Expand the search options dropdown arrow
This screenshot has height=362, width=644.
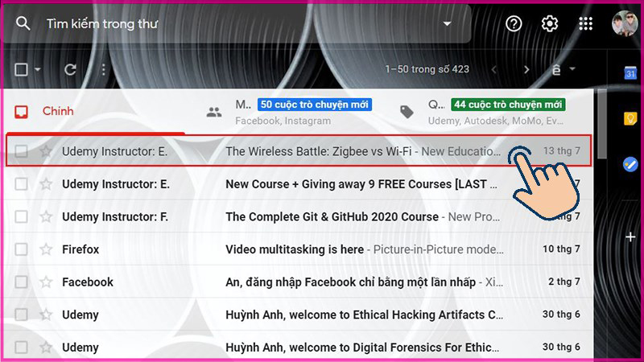click(x=448, y=24)
